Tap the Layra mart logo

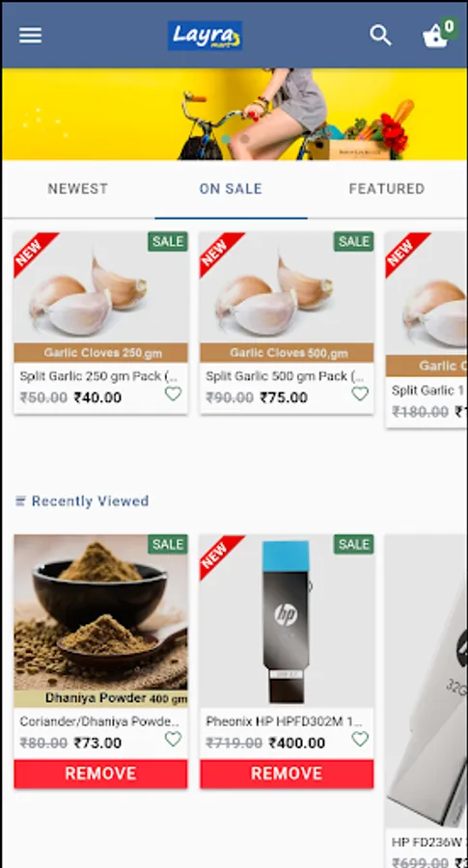pos(205,36)
